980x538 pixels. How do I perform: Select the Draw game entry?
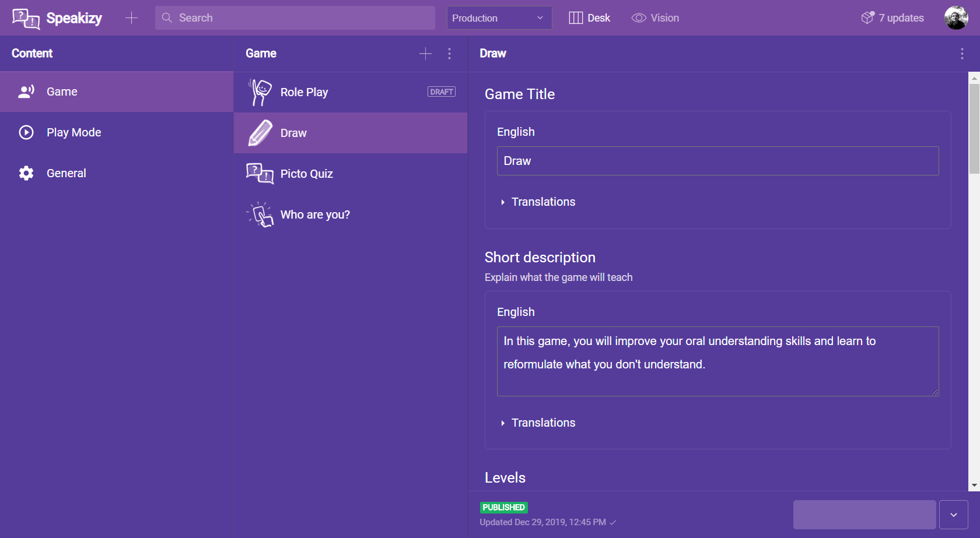pyautogui.click(x=351, y=133)
